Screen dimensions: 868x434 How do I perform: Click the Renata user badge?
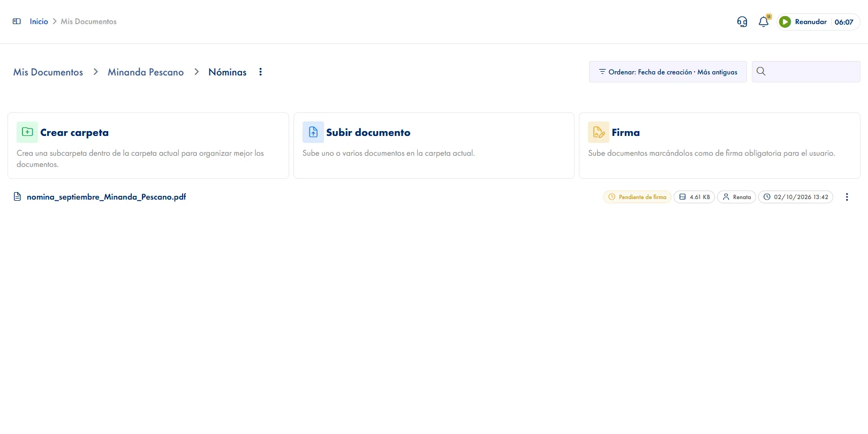[736, 197]
